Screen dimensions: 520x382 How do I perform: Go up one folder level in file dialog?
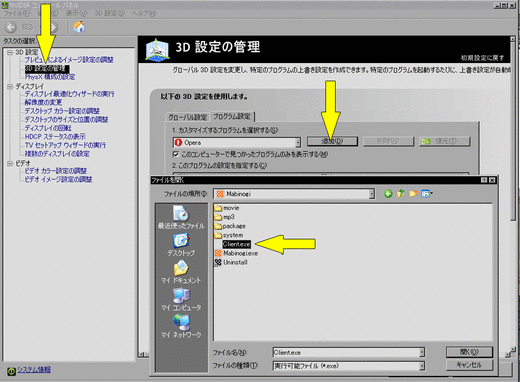coord(400,193)
